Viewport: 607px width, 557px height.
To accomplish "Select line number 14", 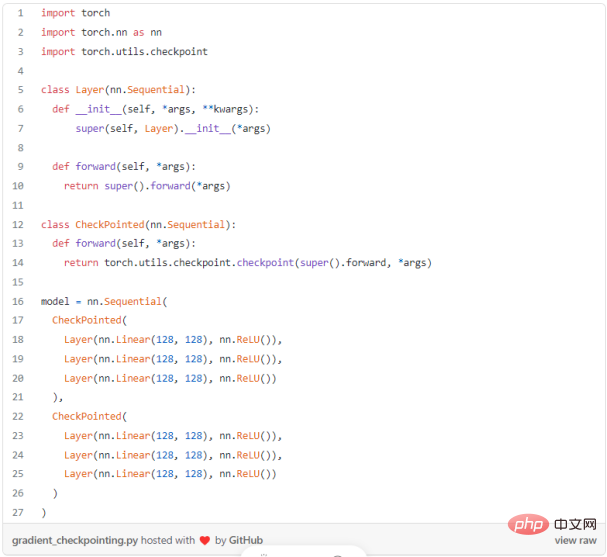I will [18, 263].
